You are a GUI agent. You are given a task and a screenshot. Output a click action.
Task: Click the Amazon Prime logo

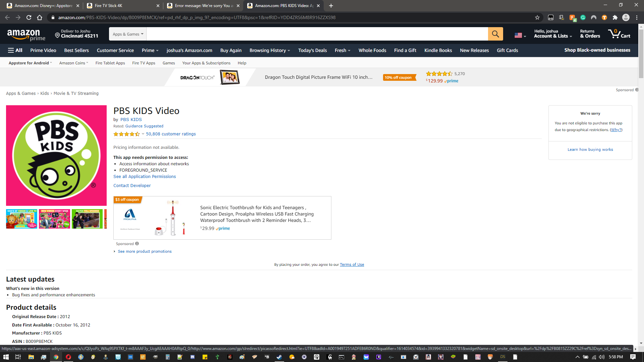pos(26,35)
